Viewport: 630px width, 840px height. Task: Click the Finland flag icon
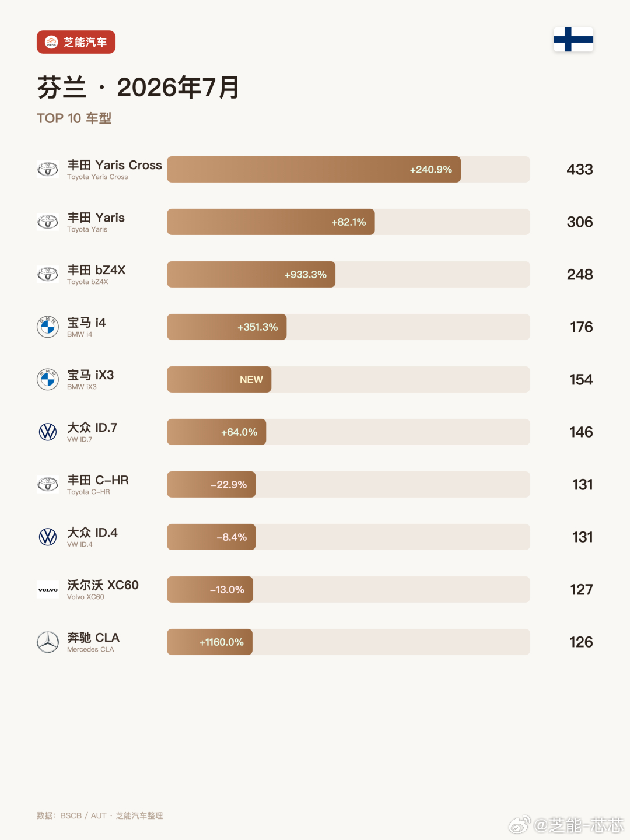point(573,40)
